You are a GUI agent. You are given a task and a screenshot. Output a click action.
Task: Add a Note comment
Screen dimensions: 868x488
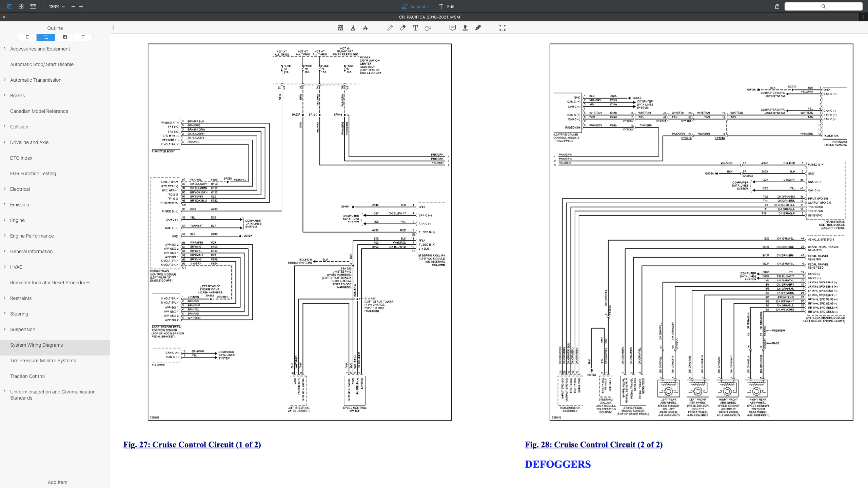[x=453, y=28]
